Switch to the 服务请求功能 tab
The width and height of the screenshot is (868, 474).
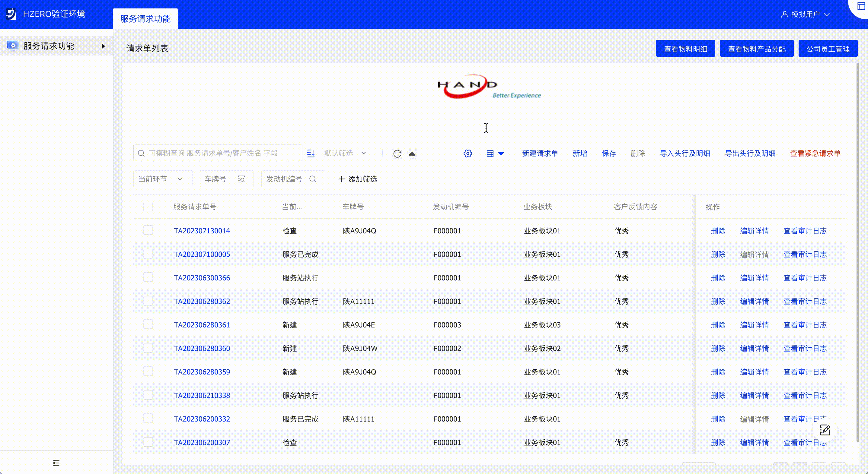coord(145,18)
